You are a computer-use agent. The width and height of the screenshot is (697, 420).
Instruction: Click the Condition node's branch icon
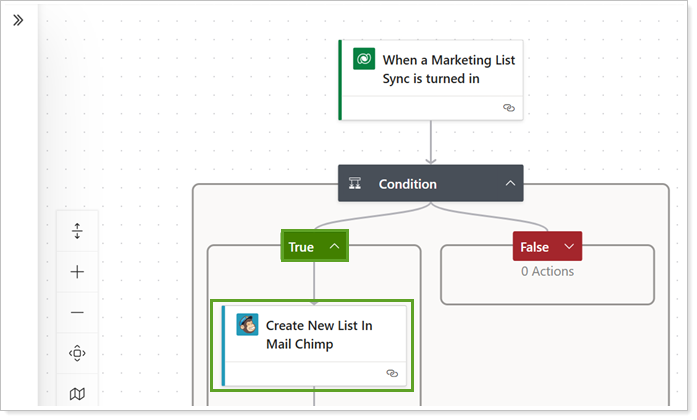coord(354,184)
